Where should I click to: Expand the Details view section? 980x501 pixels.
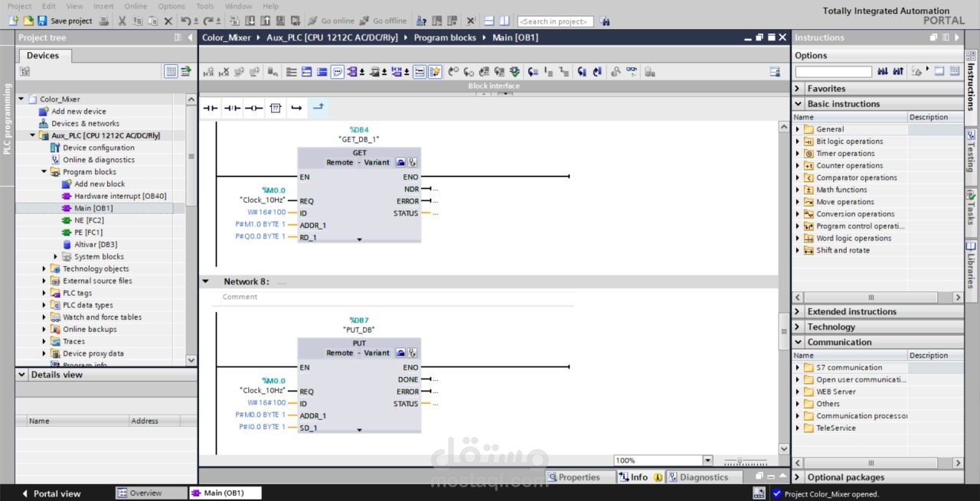23,375
